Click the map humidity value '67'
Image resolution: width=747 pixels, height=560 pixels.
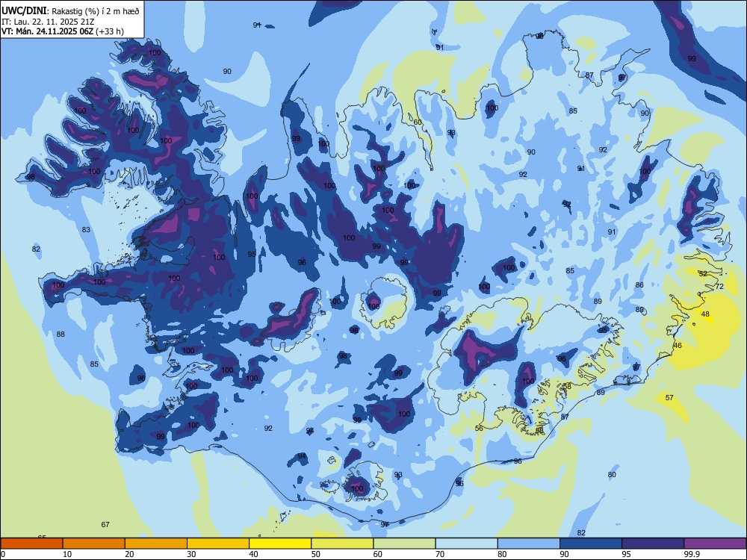[x=105, y=524]
